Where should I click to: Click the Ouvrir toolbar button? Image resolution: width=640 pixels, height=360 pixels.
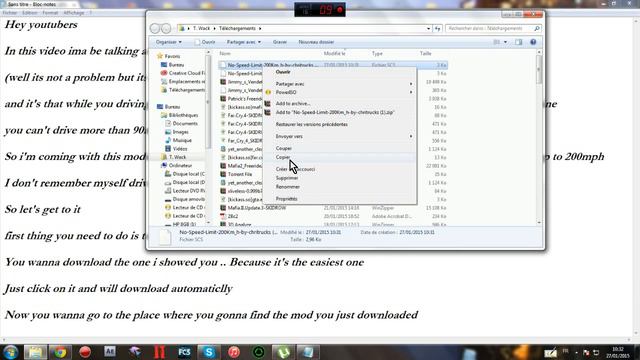point(205,42)
